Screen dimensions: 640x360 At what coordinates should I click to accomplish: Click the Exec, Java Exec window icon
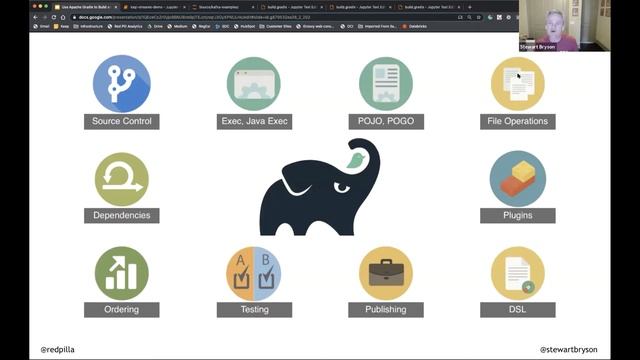coord(254,84)
